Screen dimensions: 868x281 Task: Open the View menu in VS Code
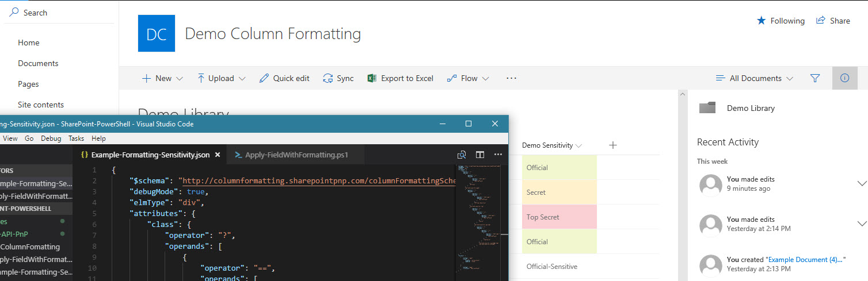click(x=10, y=138)
